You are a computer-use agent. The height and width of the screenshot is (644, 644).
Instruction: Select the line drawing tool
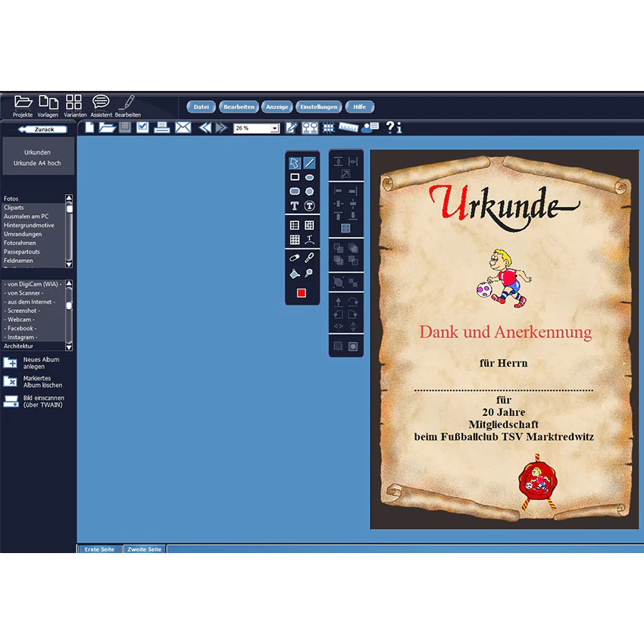(x=309, y=163)
